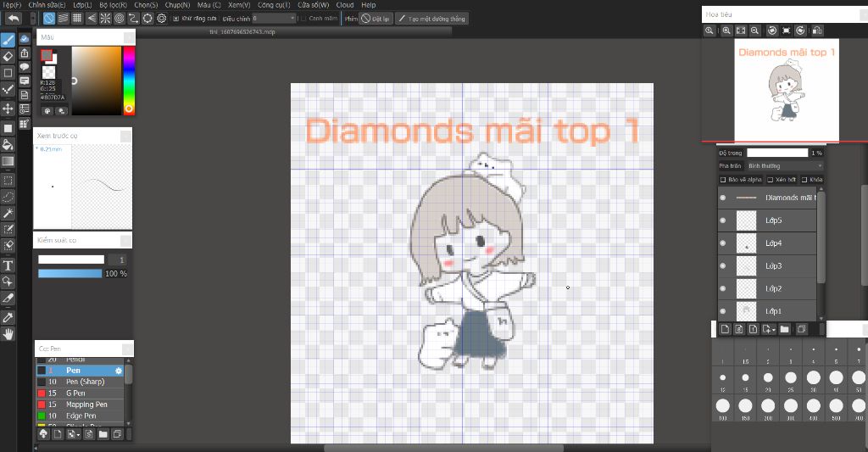The image size is (868, 452).
Task: Expand the new layer type dropdown arrow
Action: (774, 330)
